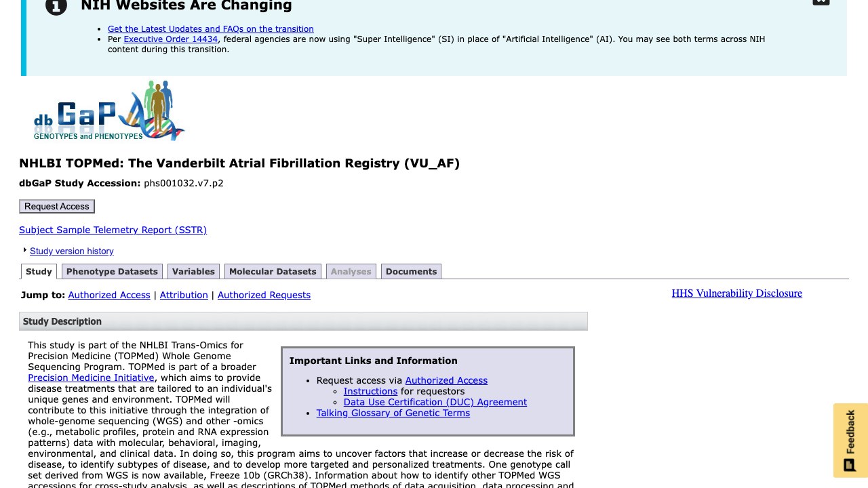868x488 pixels.
Task: Open Talking Glossary of Genetic Terms
Action: pos(393,413)
